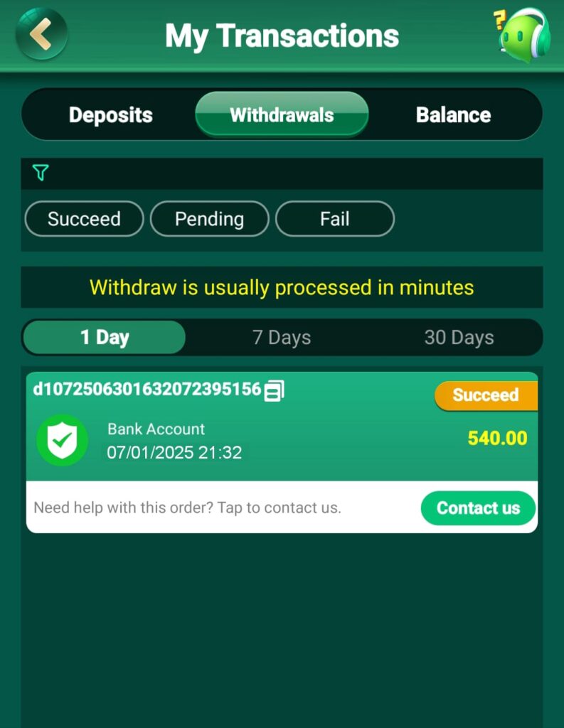
Task: Open the customer support headset mascot
Action: (523, 34)
